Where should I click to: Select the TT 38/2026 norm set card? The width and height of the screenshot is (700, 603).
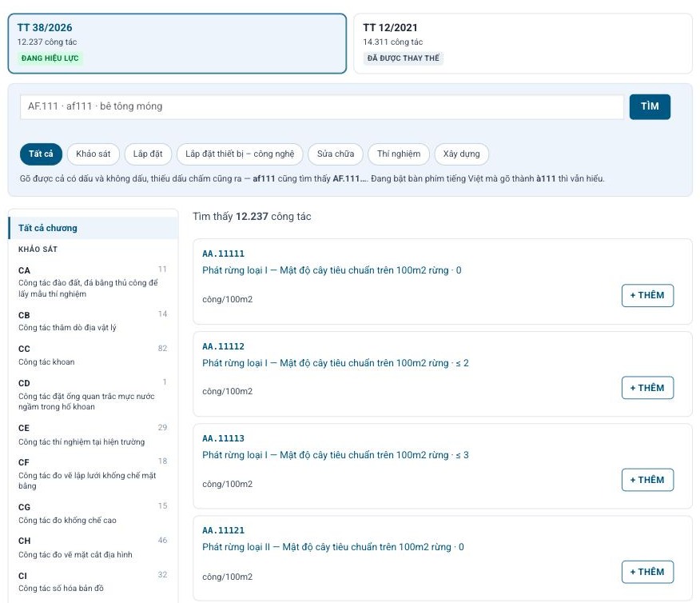click(177, 43)
